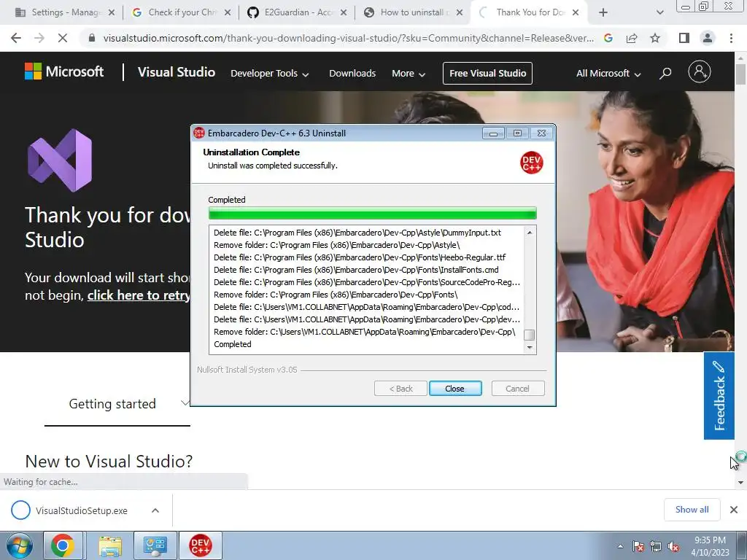Close the downloads bar

click(x=734, y=510)
